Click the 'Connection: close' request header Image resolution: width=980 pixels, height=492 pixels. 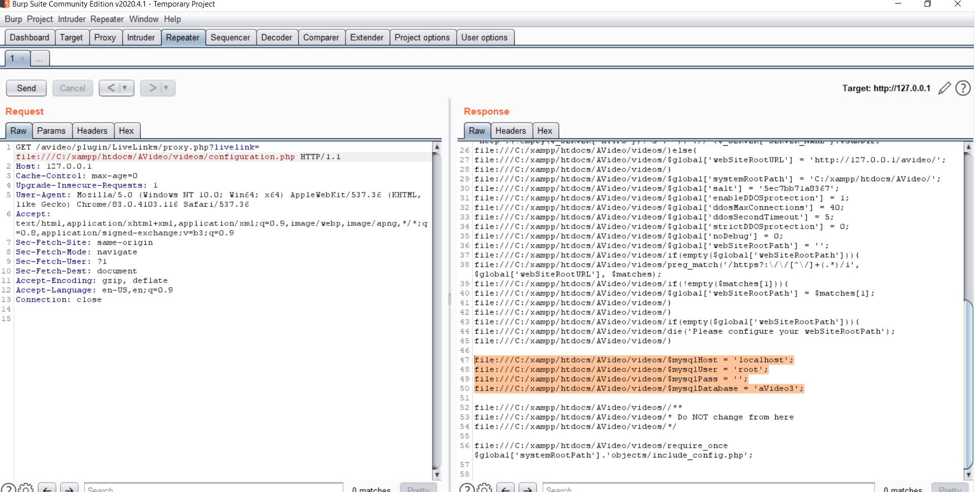pos(59,300)
